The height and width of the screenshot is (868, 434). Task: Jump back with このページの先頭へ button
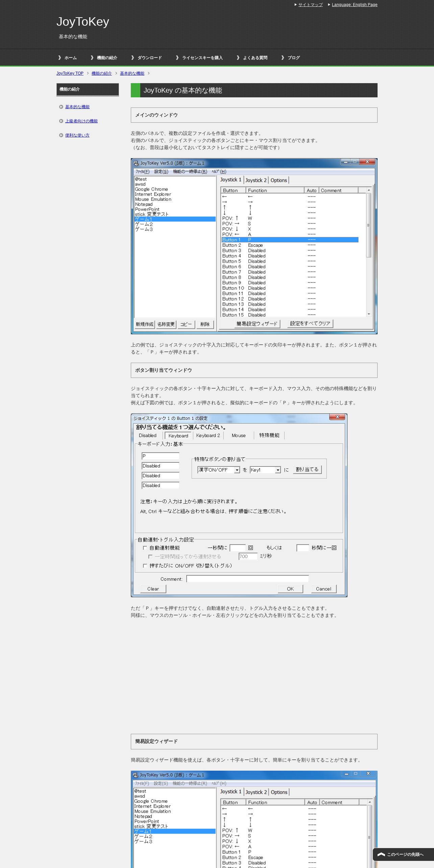coord(403,854)
